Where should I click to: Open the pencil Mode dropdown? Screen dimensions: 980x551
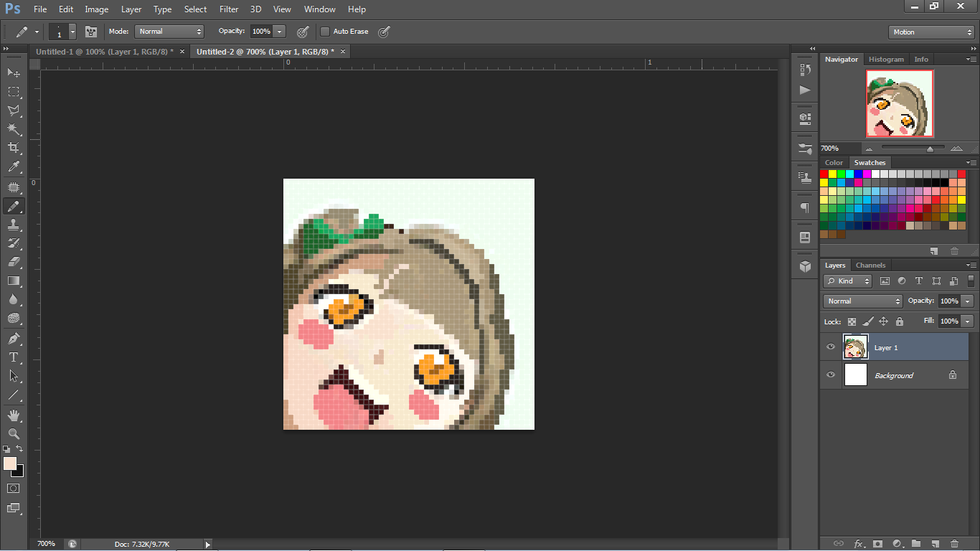[170, 32]
